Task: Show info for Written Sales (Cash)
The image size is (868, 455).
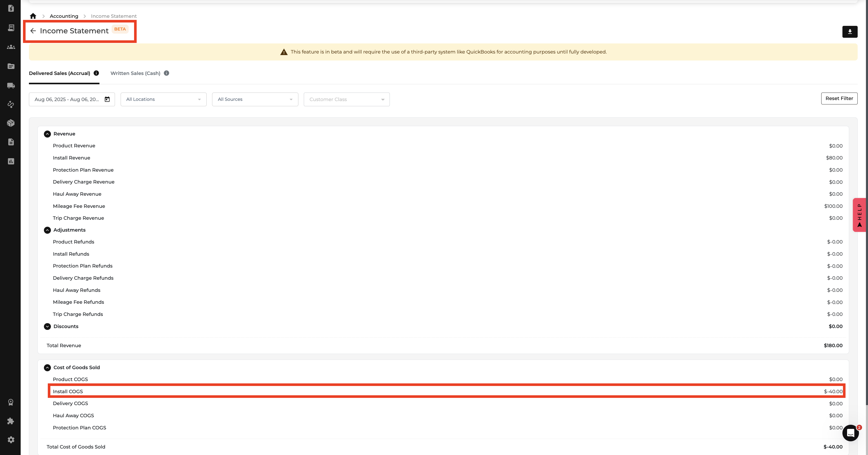Action: coord(166,73)
